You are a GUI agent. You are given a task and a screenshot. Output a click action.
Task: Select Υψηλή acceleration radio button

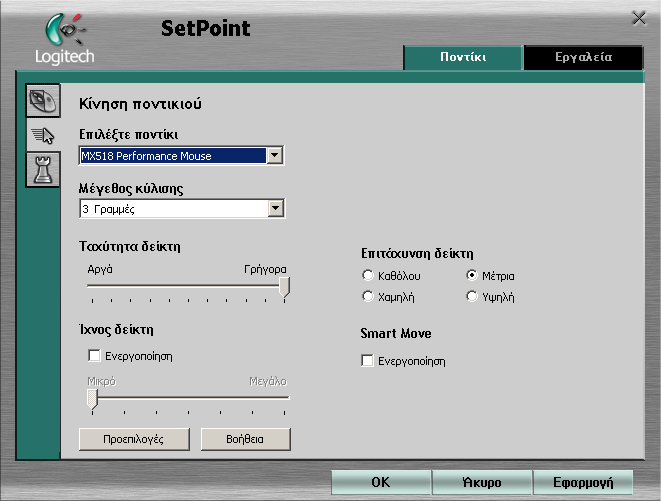472,296
